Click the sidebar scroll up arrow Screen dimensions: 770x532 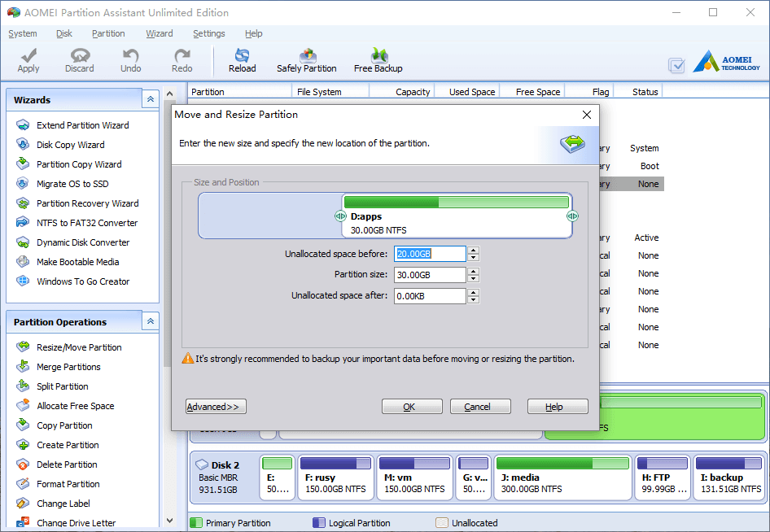(169, 94)
